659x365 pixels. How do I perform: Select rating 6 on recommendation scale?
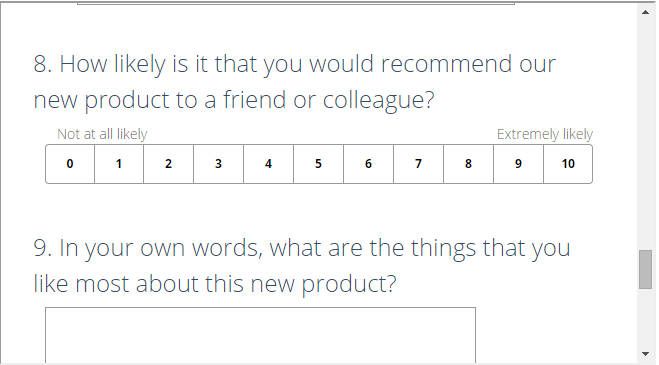click(369, 164)
